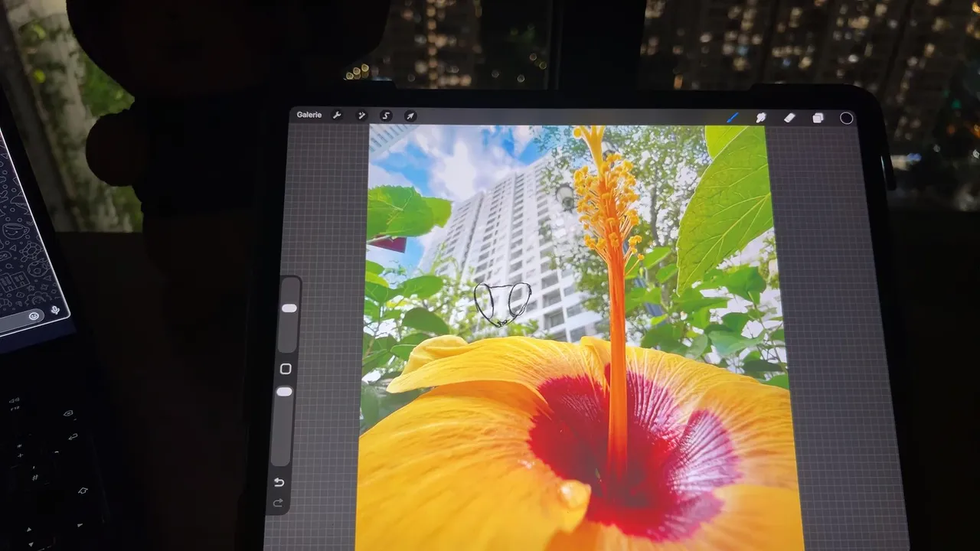
Task: Tap the emoji icon on the left device
Action: coord(34,316)
